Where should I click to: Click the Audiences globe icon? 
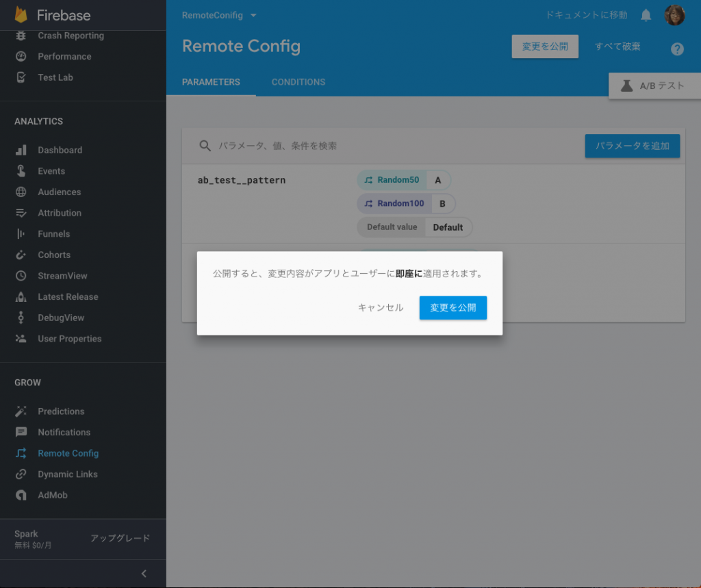(21, 192)
